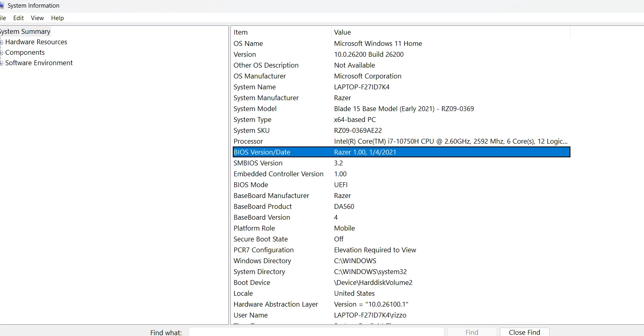Click the value United States

354,293
